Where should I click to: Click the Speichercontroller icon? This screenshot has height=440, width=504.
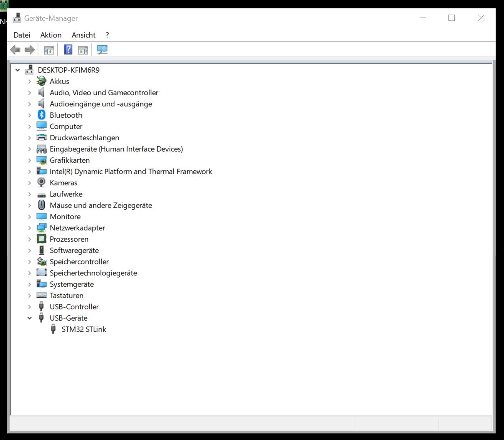pos(41,262)
